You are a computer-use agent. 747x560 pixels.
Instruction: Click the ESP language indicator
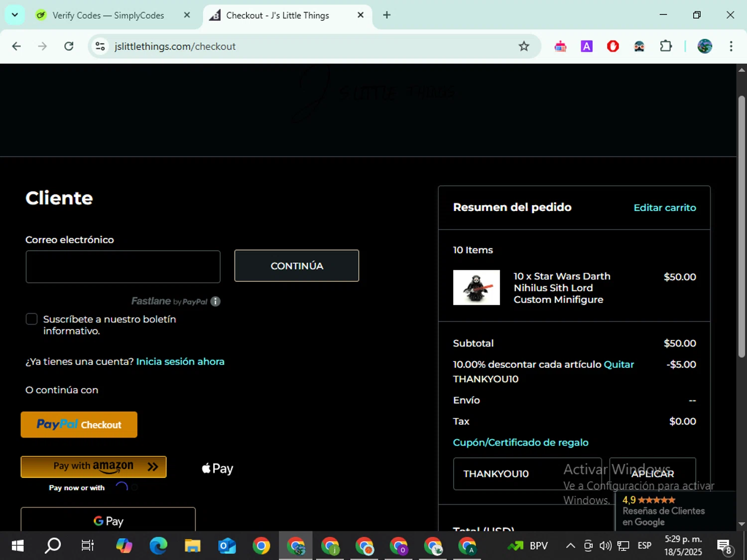pos(644,546)
